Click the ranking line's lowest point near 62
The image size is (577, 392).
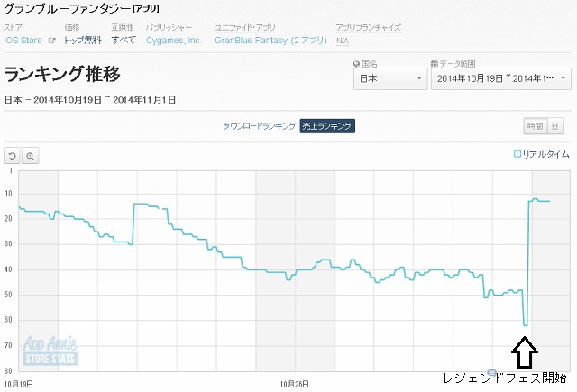coord(525,325)
